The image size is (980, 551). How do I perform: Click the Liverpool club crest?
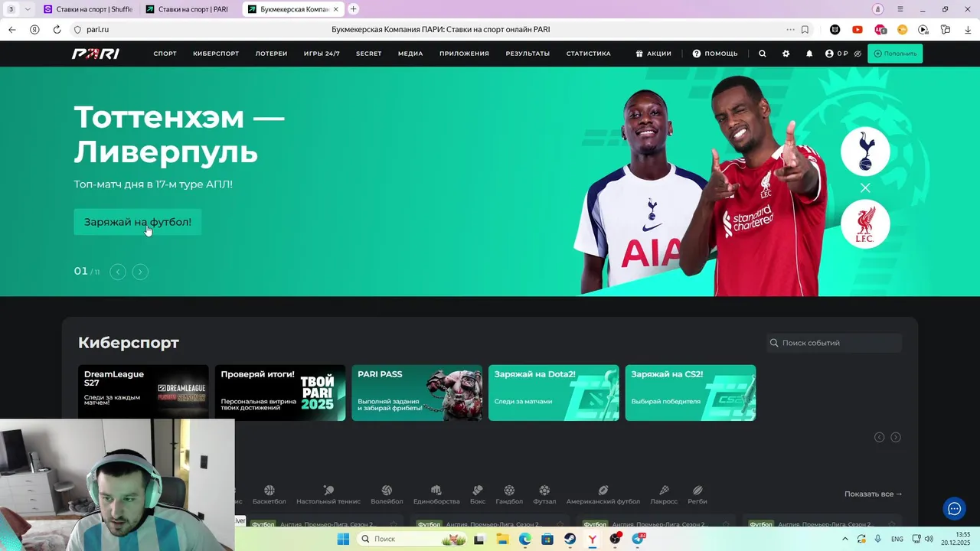pyautogui.click(x=865, y=224)
